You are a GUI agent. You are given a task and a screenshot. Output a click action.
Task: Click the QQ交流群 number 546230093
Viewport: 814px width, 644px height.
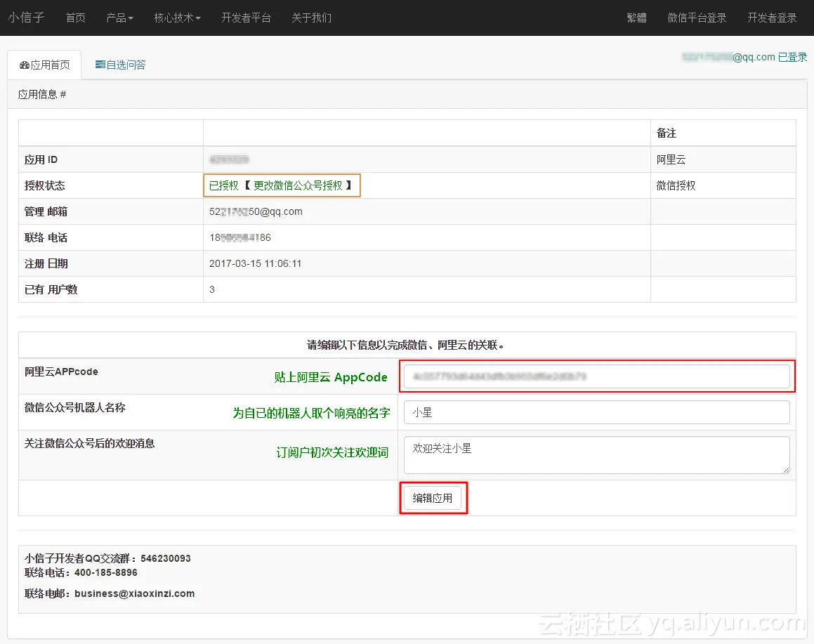pos(166,558)
